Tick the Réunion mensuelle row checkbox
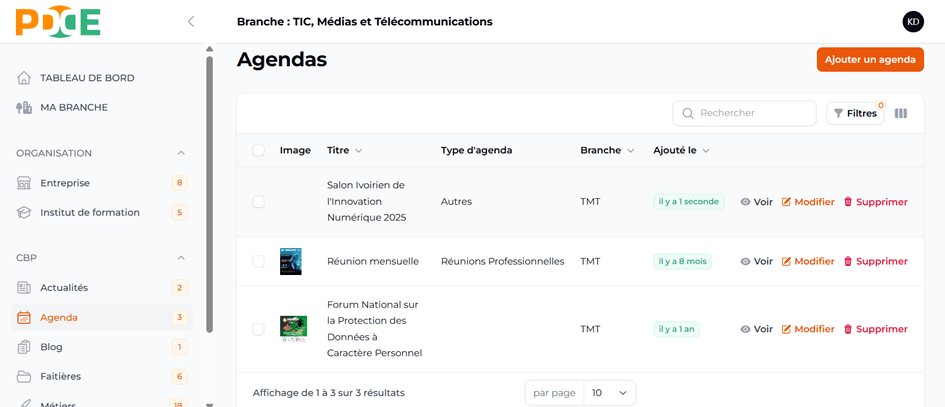Viewport: 945px width, 407px height. (258, 262)
